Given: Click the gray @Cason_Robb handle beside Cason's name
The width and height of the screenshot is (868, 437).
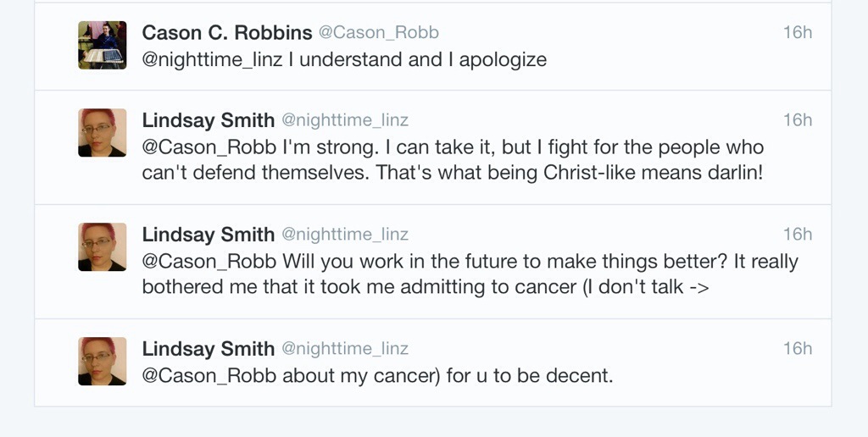Looking at the screenshot, I should click(378, 33).
